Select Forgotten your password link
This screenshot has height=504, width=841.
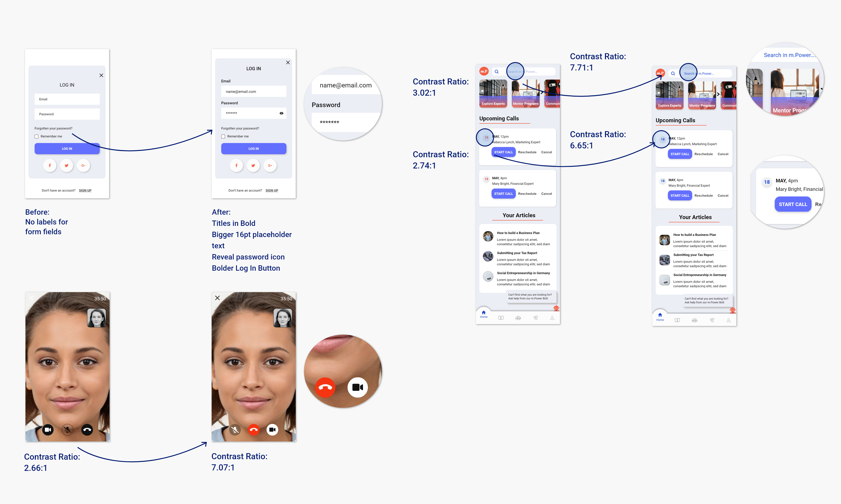tap(240, 128)
